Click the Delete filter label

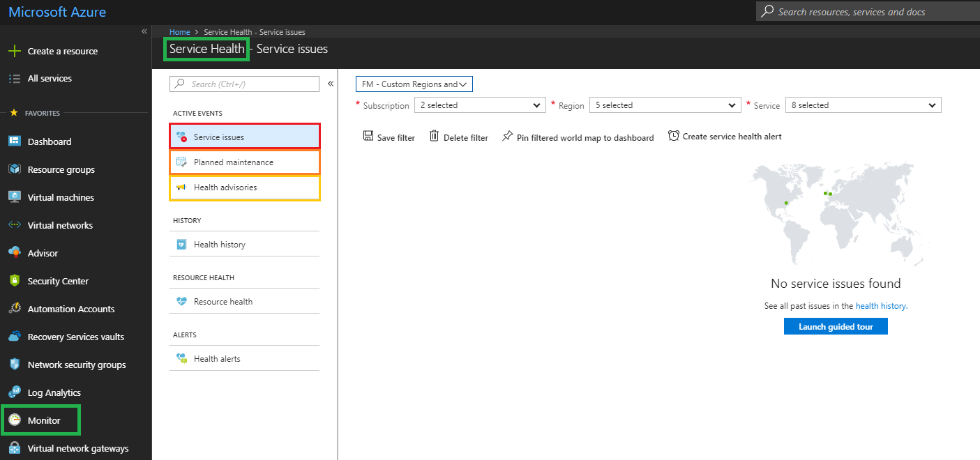(x=466, y=138)
